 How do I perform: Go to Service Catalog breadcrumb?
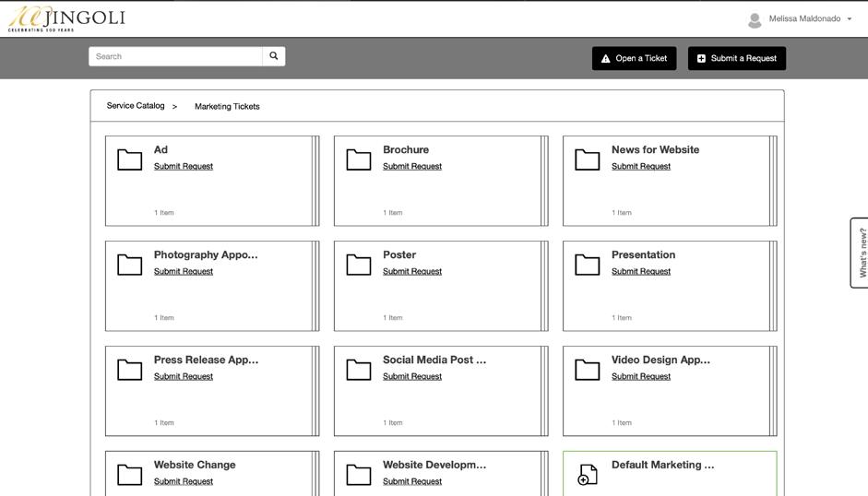(x=136, y=105)
